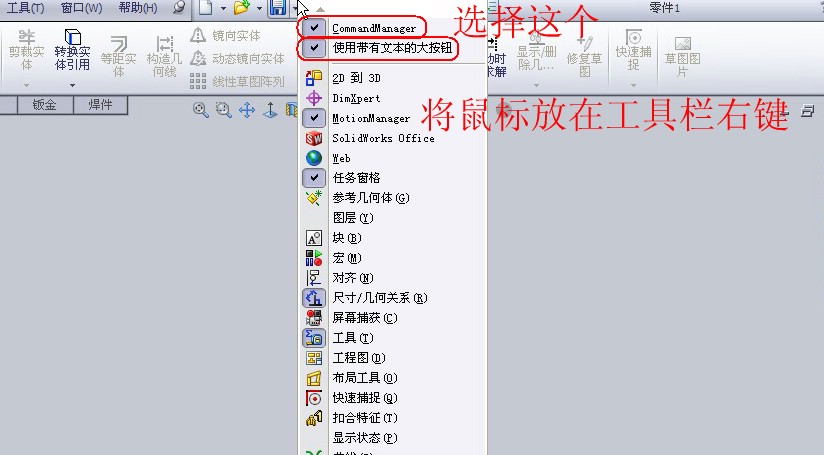The image size is (824, 455).
Task: Select the DimXpert icon in menu
Action: pos(314,98)
